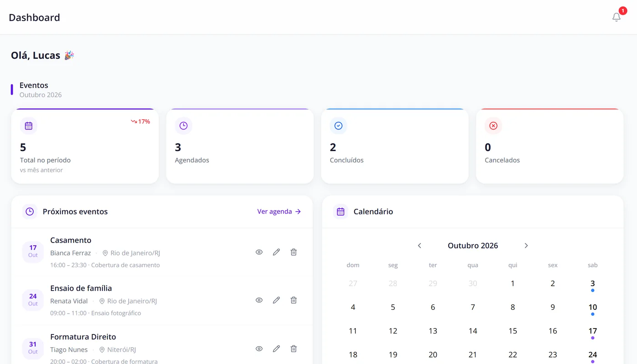Screen dimensions: 637x364
Task: Click the 24 Out date badge
Action: 33,300
